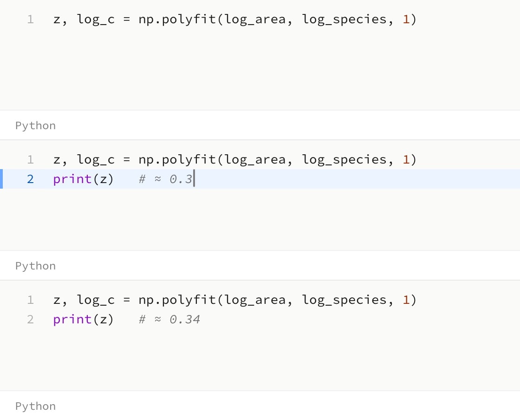The image size is (520, 420).
Task: Open the Python language label under the '≈ 0.34' block
Action: [x=35, y=407]
